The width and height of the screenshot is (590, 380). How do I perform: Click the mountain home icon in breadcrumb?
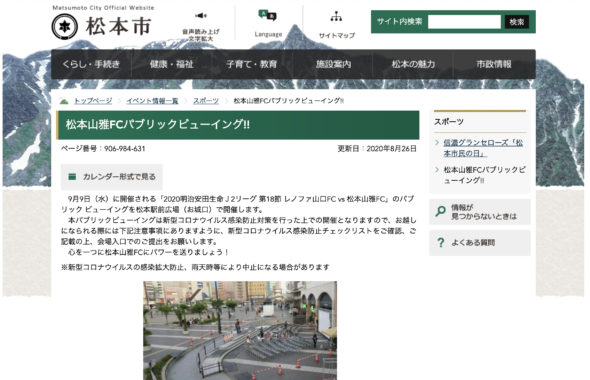(x=64, y=101)
